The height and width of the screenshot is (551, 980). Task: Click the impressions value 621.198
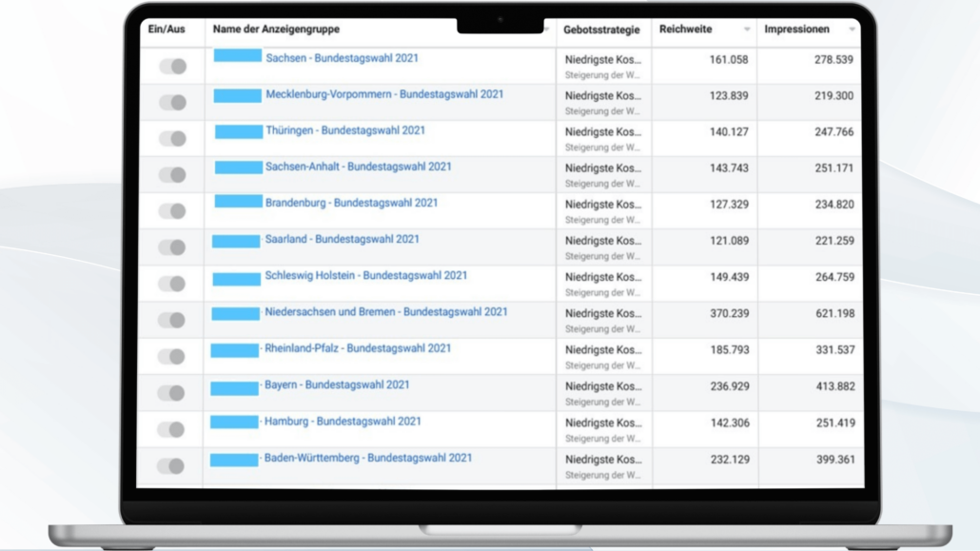pyautogui.click(x=835, y=314)
